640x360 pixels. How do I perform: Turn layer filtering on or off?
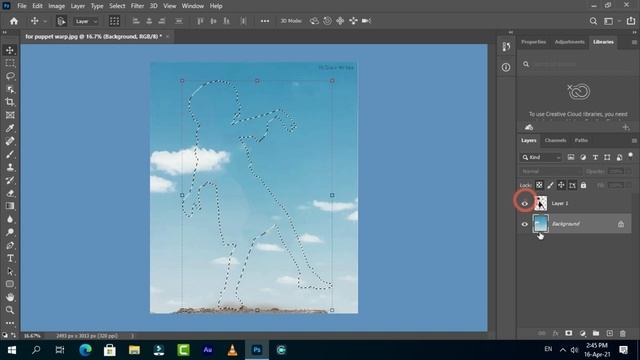(x=631, y=156)
